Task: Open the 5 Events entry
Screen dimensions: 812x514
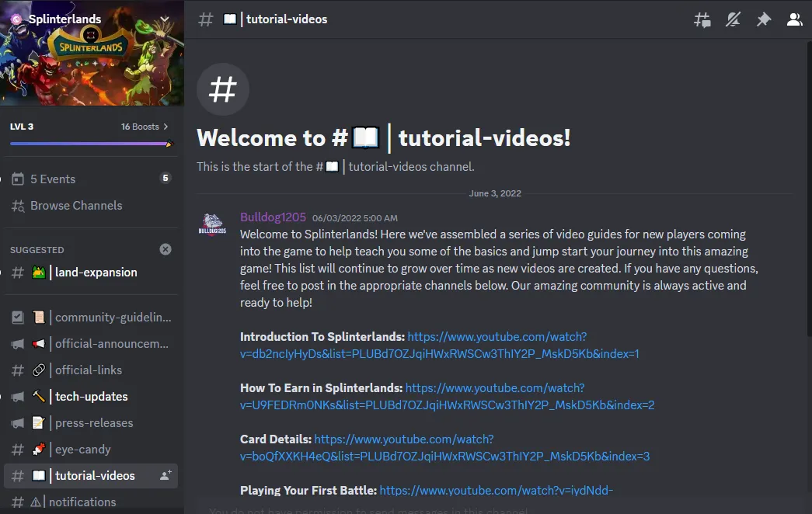Action: (x=92, y=179)
